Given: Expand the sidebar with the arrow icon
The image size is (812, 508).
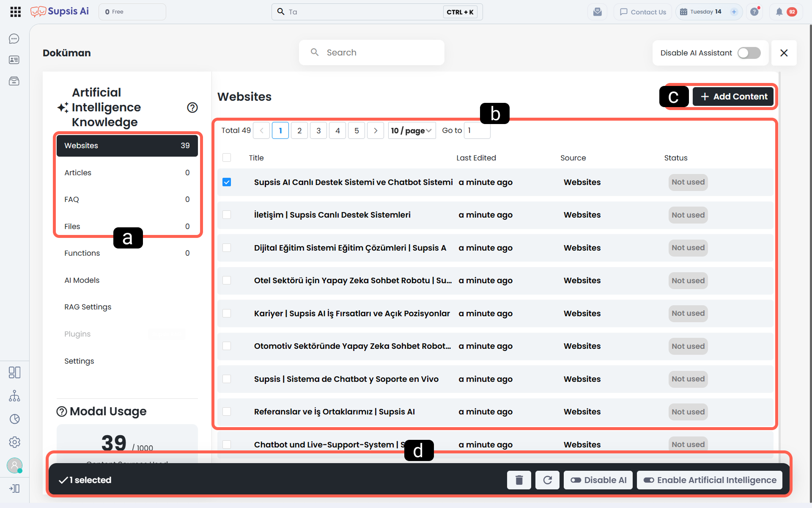Looking at the screenshot, I should pos(14,489).
